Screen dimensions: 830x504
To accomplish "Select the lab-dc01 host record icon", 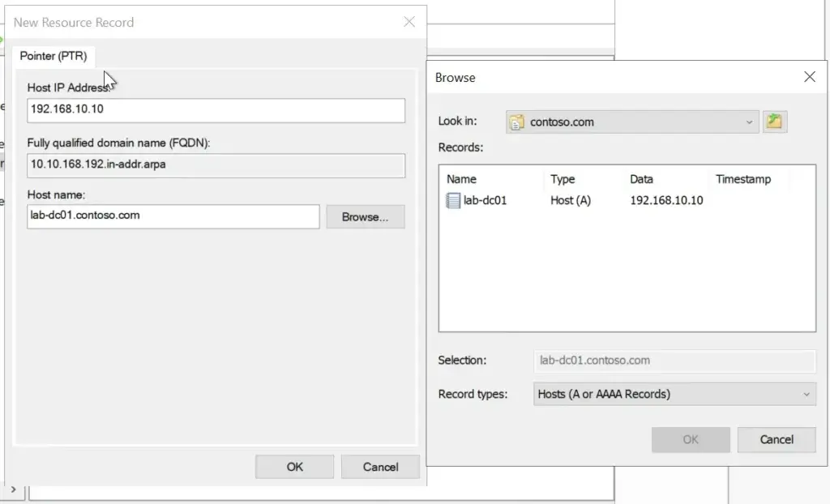I will pyautogui.click(x=453, y=200).
